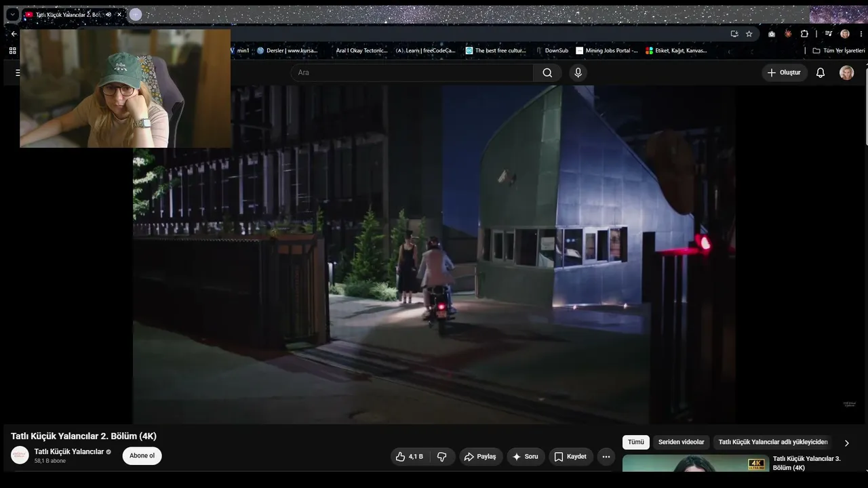Select the Tümü filter chip
Screen dimensions: 868x488
point(636,443)
